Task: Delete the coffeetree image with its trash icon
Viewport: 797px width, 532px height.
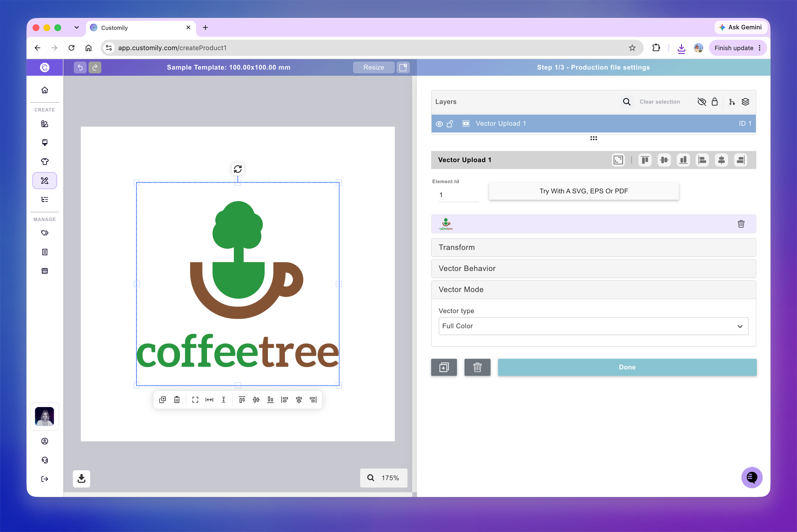Action: pyautogui.click(x=741, y=224)
